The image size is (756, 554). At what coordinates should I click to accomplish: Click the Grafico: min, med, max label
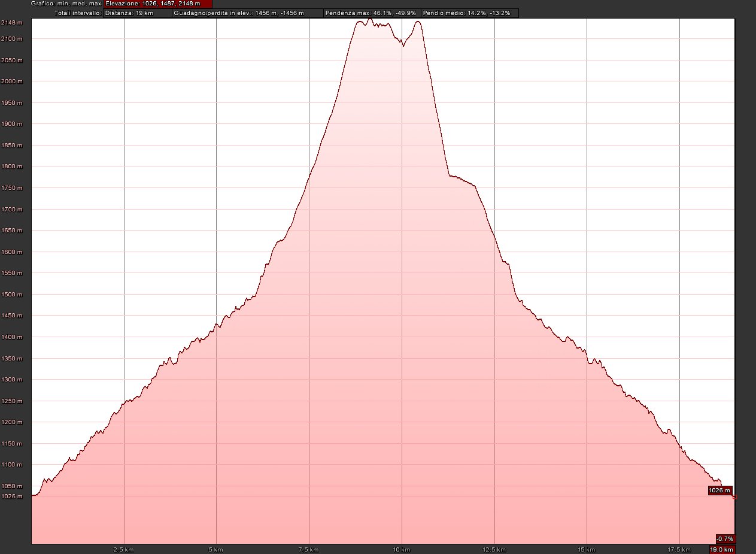click(66, 4)
